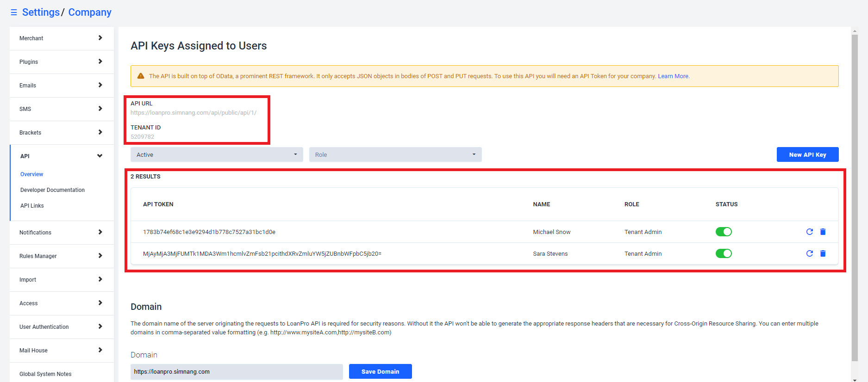Image resolution: width=868 pixels, height=382 pixels.
Task: Click the 2 RESULTS count label
Action: (145, 177)
